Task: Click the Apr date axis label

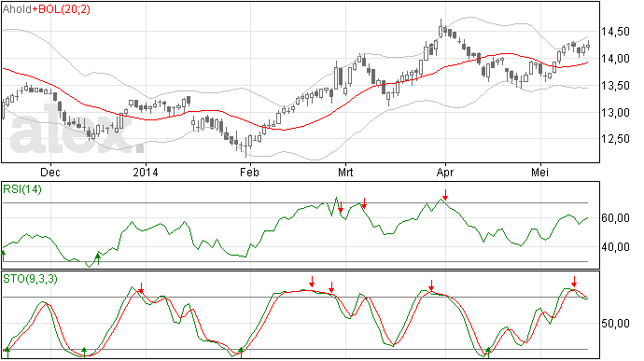Action: tap(445, 172)
